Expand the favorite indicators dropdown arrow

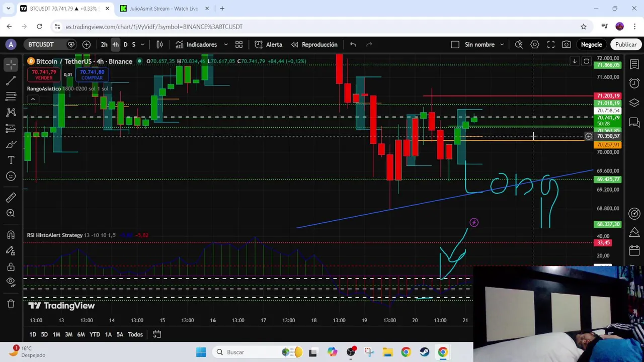click(226, 44)
